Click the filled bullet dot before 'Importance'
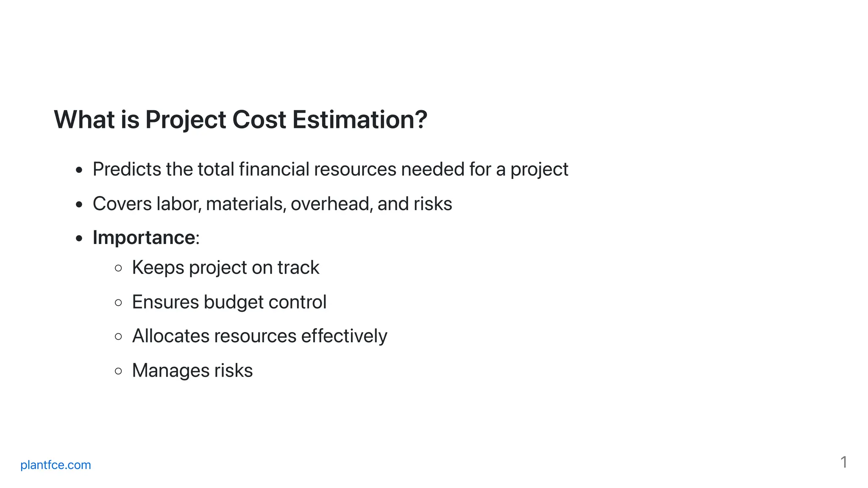Image resolution: width=868 pixels, height=488 pixels. (79, 239)
